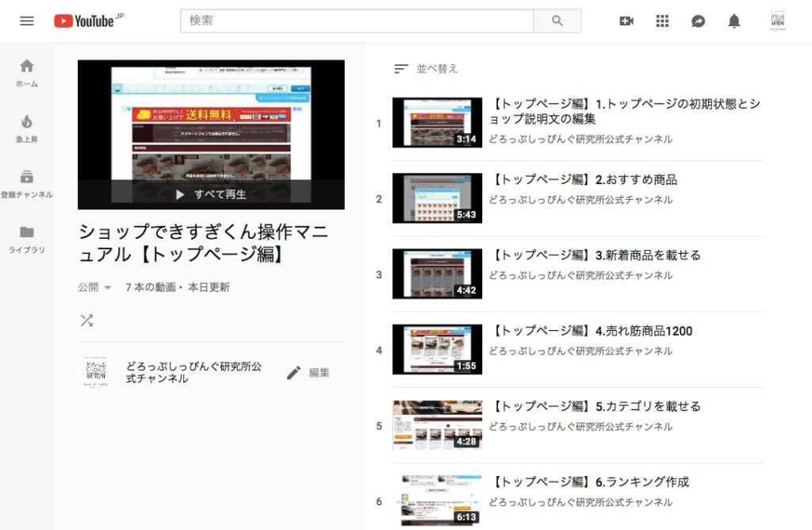
Task: Shuffle the playlist
Action: [86, 321]
